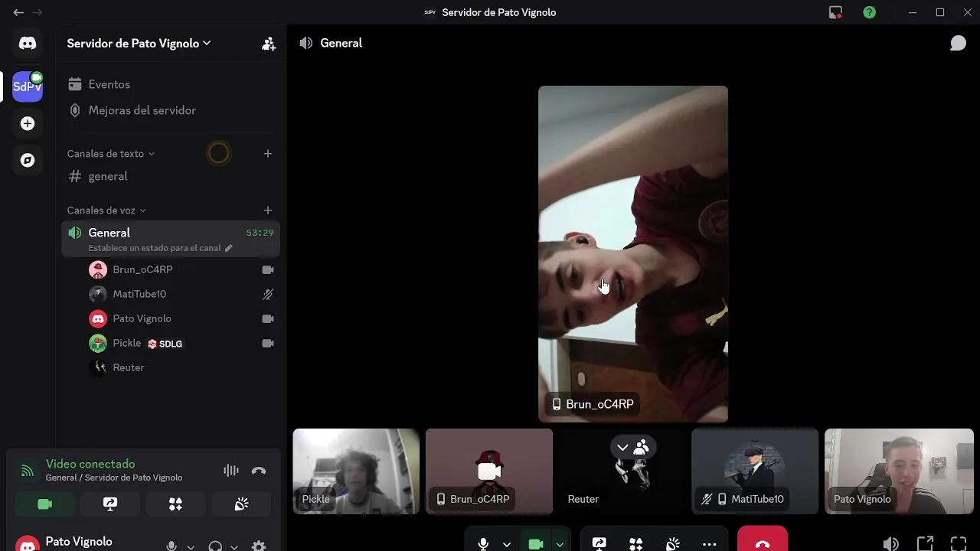Viewport: 980px width, 551px height.
Task: Toggle deafen headphones in the user panel
Action: 215,546
